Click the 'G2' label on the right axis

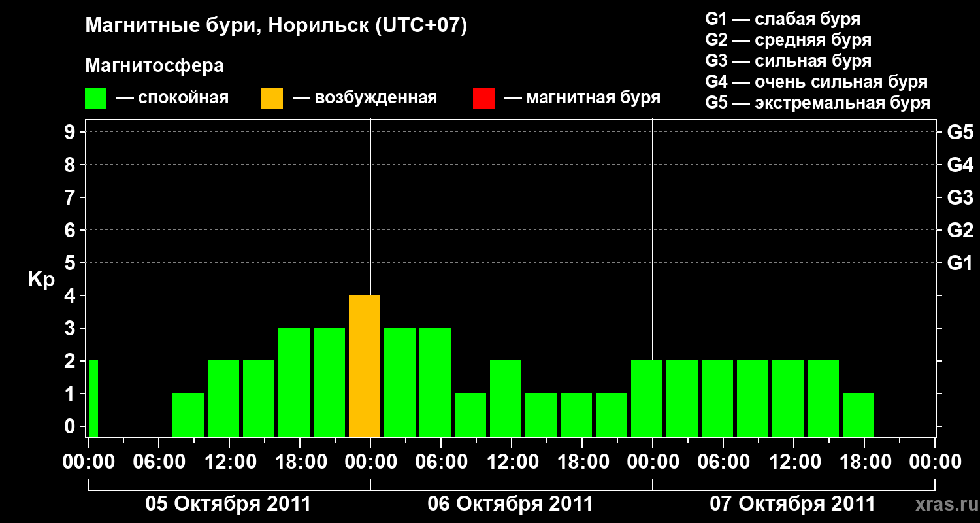[960, 230]
